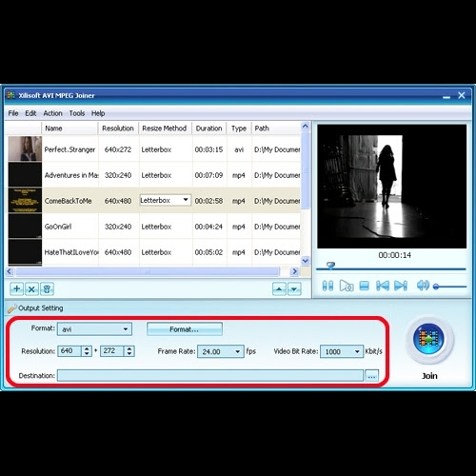Image resolution: width=476 pixels, height=476 pixels.
Task: Expand the Frame Rate dropdown
Action: (221, 351)
